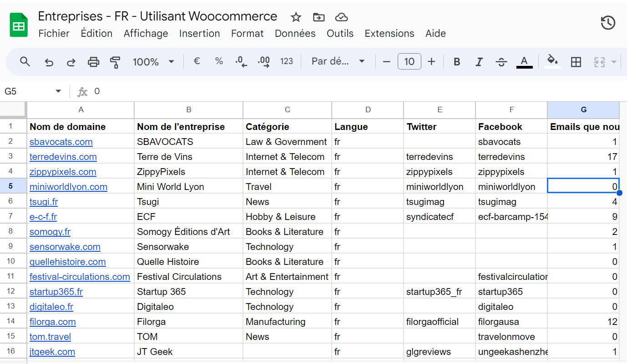
Task: Select 'Catégorie' header cell
Action: click(x=288, y=127)
